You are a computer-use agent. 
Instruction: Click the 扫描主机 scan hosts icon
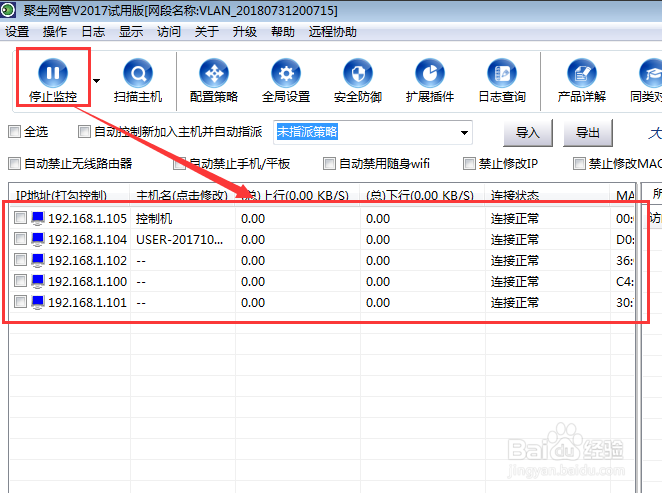click(x=138, y=73)
